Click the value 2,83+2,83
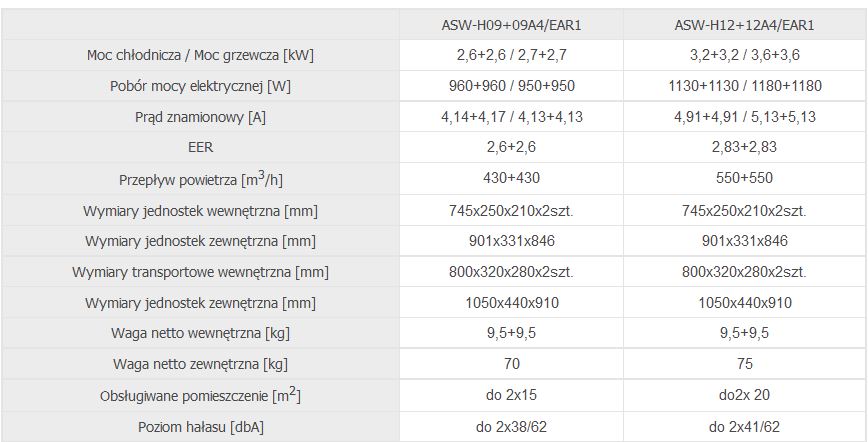Image resolution: width=868 pixels, height=442 pixels. pyautogui.click(x=745, y=147)
